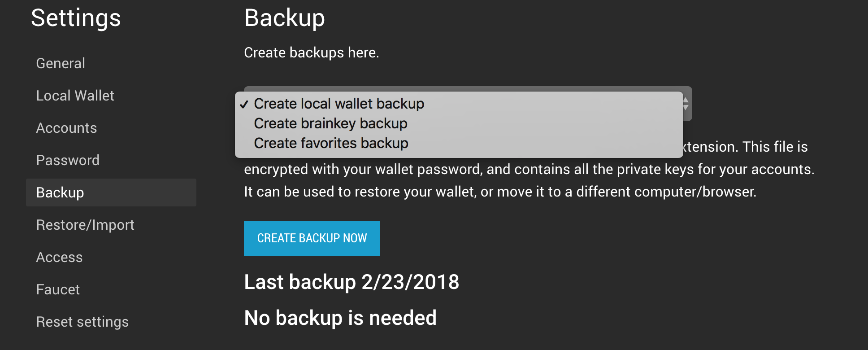868x350 pixels.
Task: Click the No backup is needed message
Action: tap(340, 318)
